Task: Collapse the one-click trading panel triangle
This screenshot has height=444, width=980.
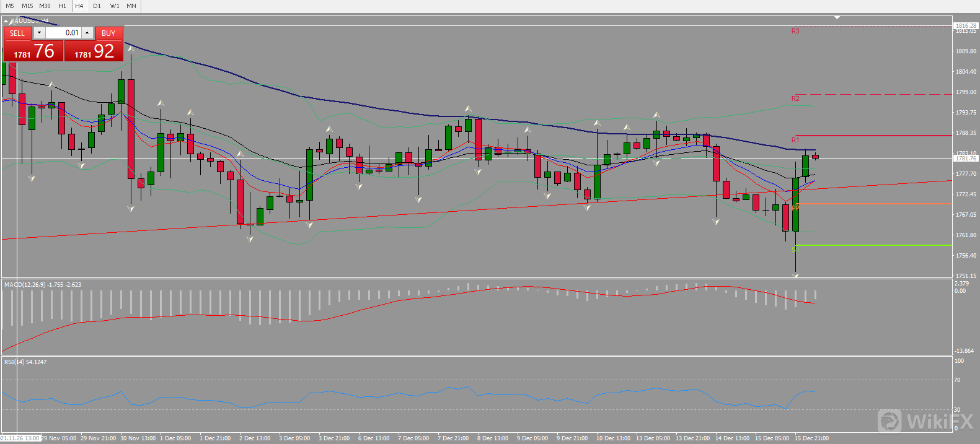Action: coord(6,21)
